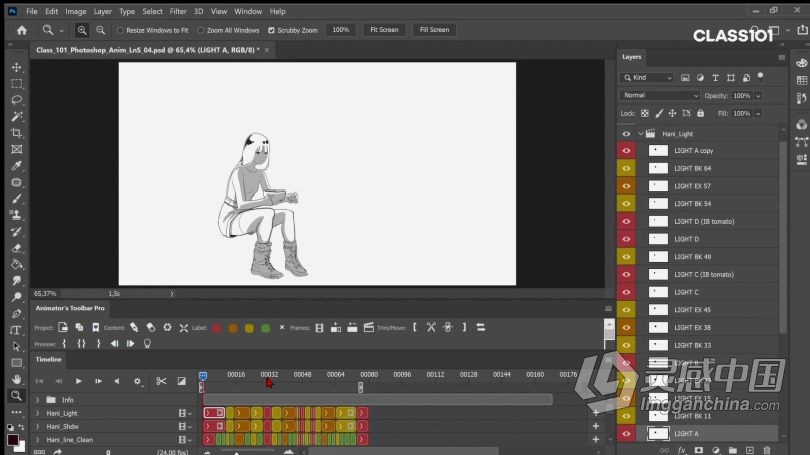Viewport: 810px width, 455px height.
Task: Apply the red label color
Action: pos(217,328)
